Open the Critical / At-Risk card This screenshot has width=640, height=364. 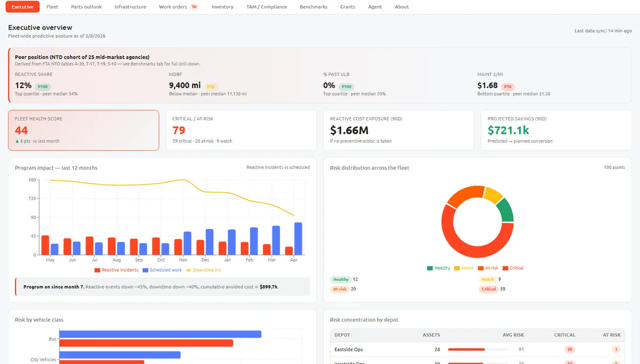tap(241, 131)
